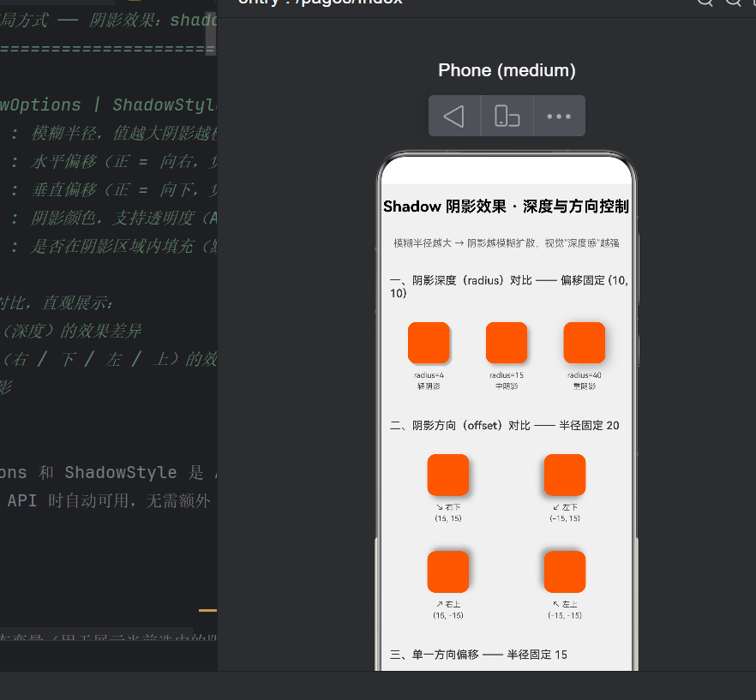Click code line "wOptions | ShadowStyl"
The width and height of the screenshot is (756, 700).
click(x=109, y=105)
